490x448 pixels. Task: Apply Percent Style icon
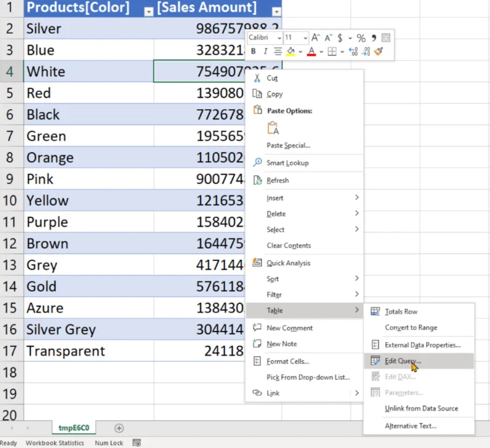tap(361, 38)
